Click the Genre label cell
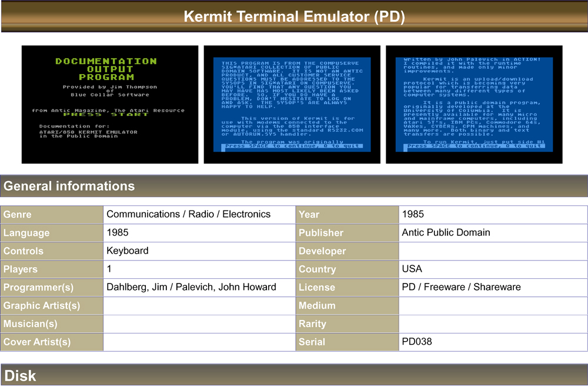This screenshot has width=588, height=390. [52, 215]
